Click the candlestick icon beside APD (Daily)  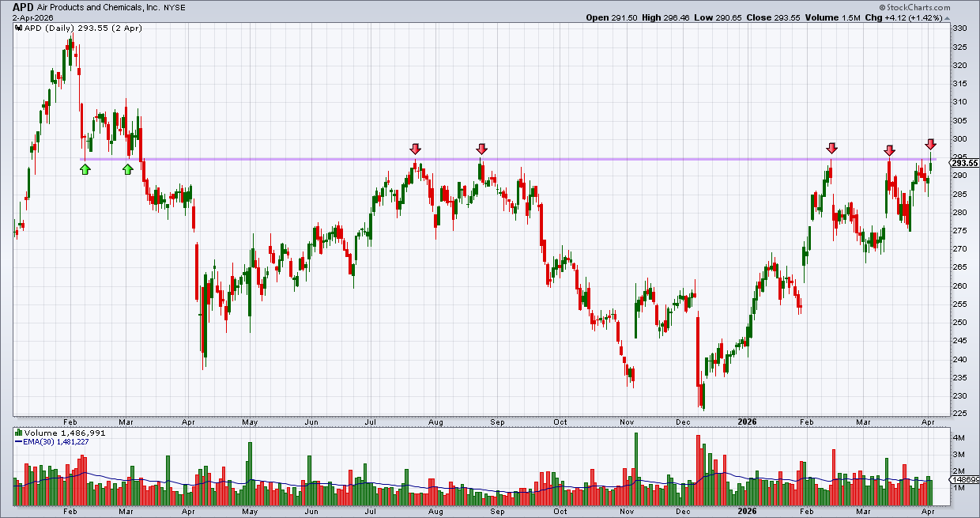tap(17, 28)
